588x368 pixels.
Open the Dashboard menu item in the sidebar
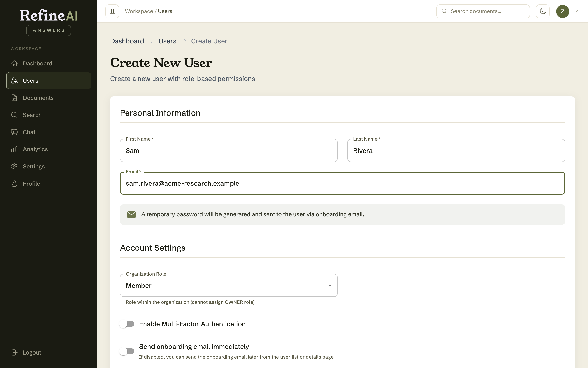(49, 64)
